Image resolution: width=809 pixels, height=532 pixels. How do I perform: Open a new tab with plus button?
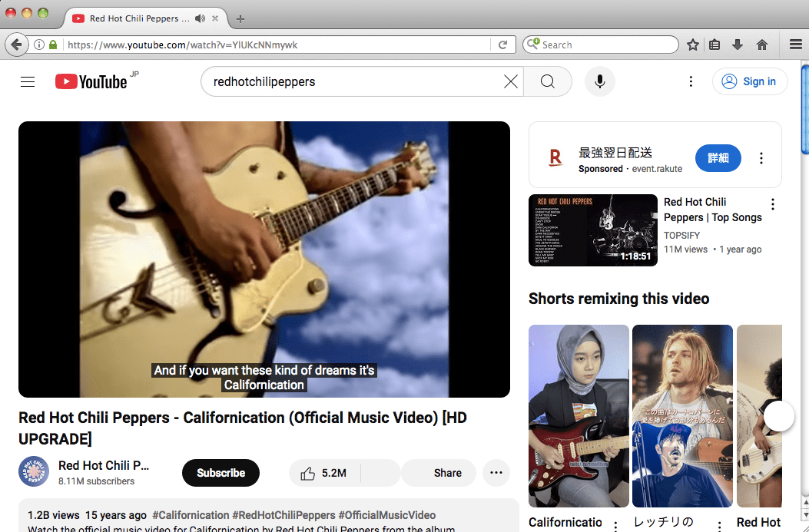point(240,19)
